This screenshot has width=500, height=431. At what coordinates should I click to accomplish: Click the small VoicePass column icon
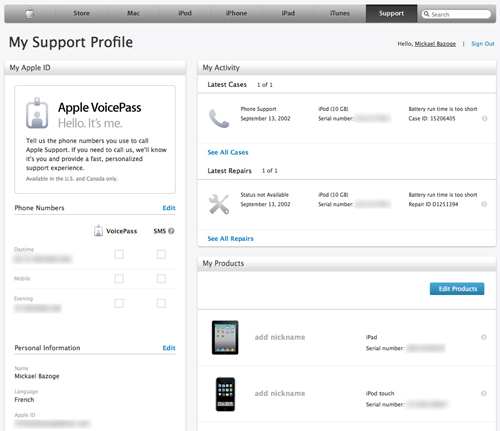coord(98,231)
